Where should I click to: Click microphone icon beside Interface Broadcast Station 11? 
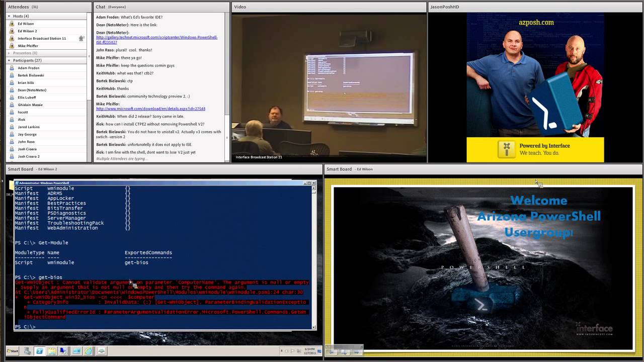(81, 38)
